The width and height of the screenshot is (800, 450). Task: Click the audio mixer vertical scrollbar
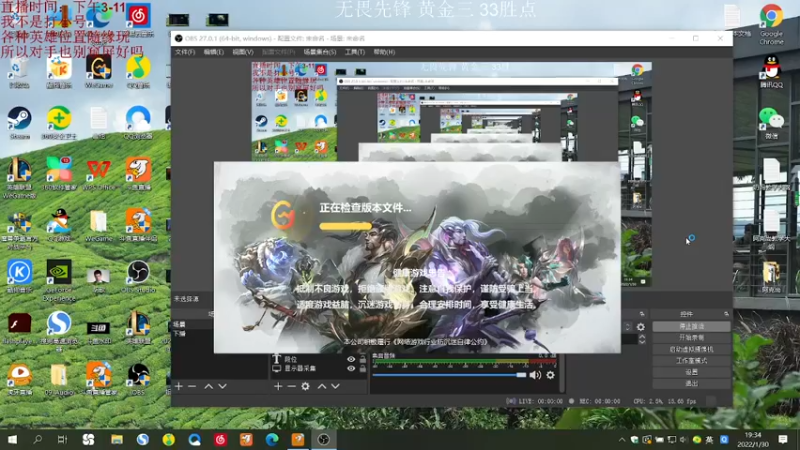562,373
